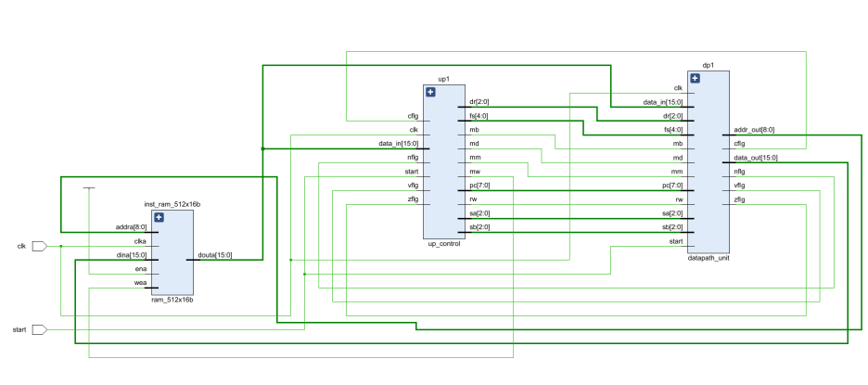
Task: Select dp1's rw input pin
Action: click(x=679, y=199)
